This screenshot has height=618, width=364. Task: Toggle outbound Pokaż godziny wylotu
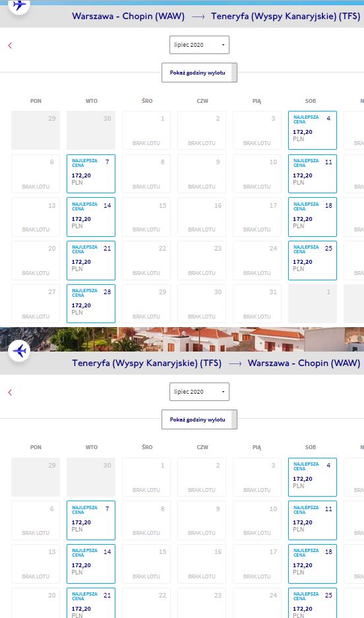point(199,73)
